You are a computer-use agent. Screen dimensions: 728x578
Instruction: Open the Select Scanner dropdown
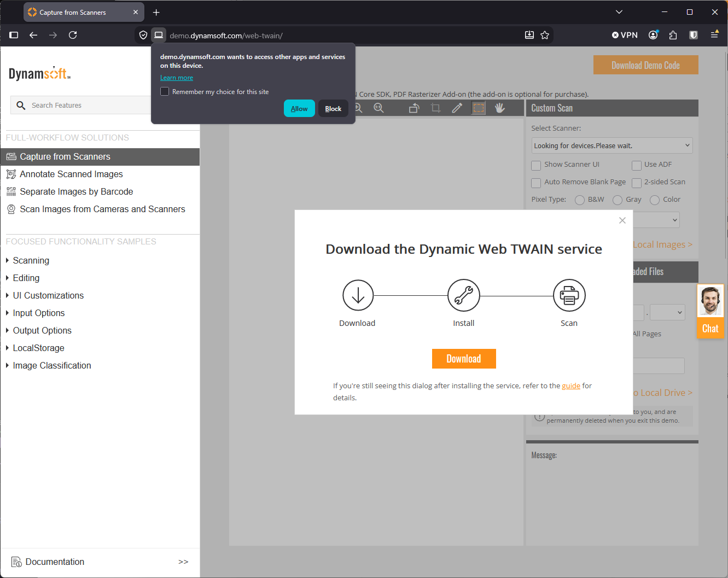pyautogui.click(x=612, y=145)
